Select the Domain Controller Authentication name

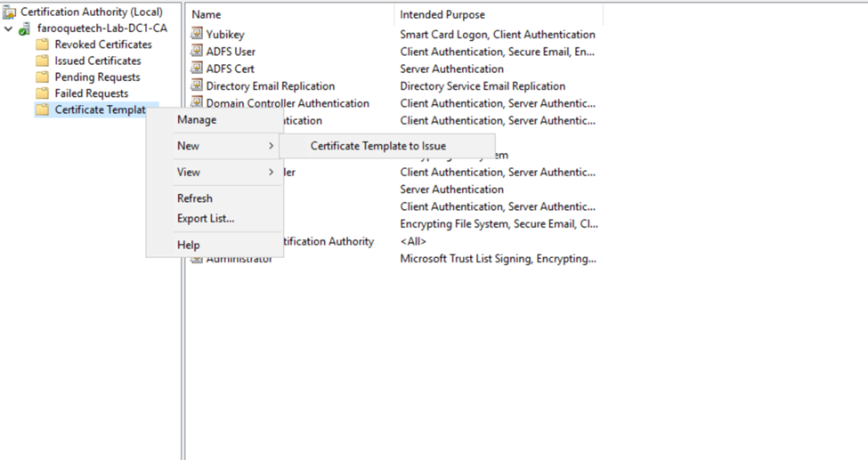coord(288,102)
